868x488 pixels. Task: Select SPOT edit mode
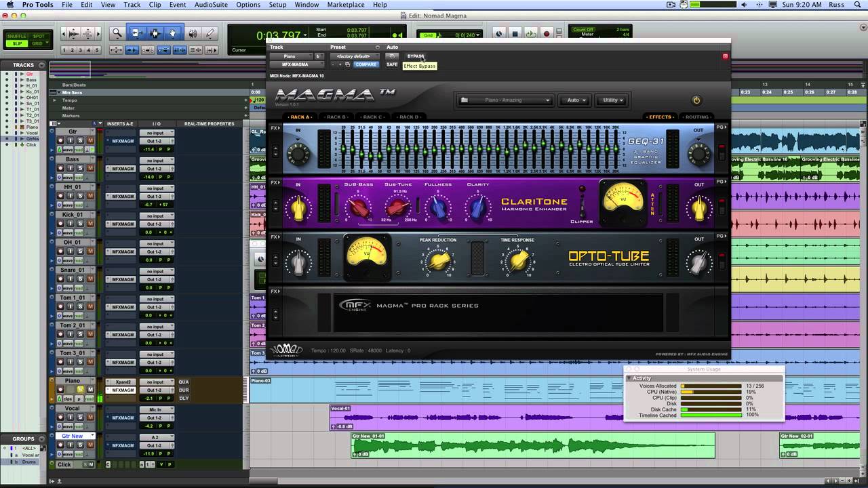click(x=39, y=37)
